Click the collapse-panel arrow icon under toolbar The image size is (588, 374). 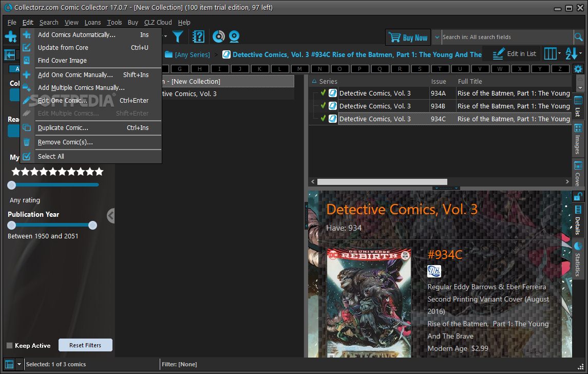point(10,55)
